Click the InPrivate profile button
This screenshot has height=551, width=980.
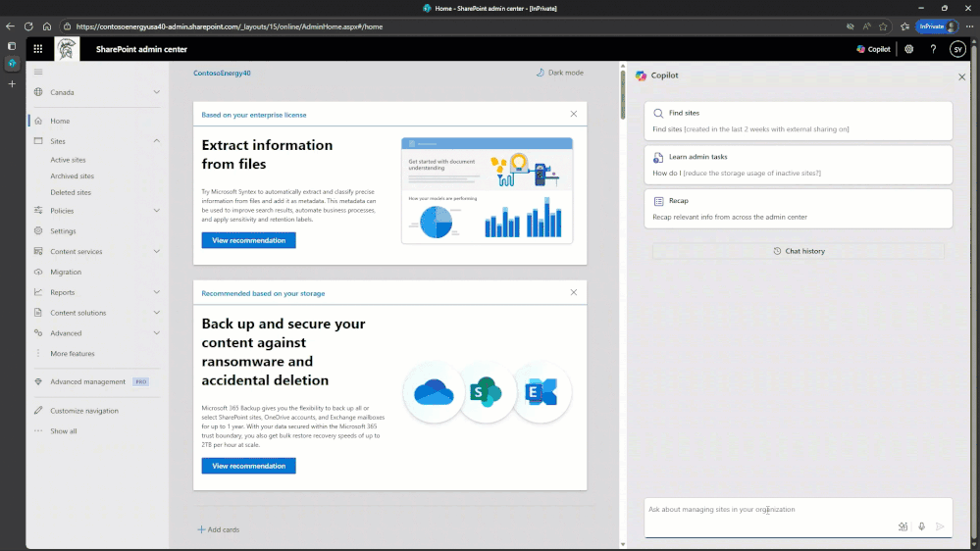tap(938, 26)
